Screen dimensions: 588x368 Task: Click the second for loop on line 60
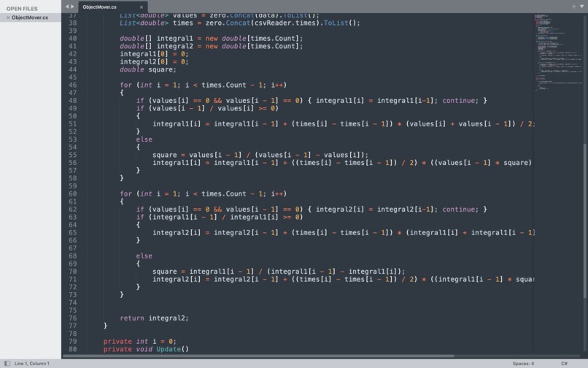point(204,193)
